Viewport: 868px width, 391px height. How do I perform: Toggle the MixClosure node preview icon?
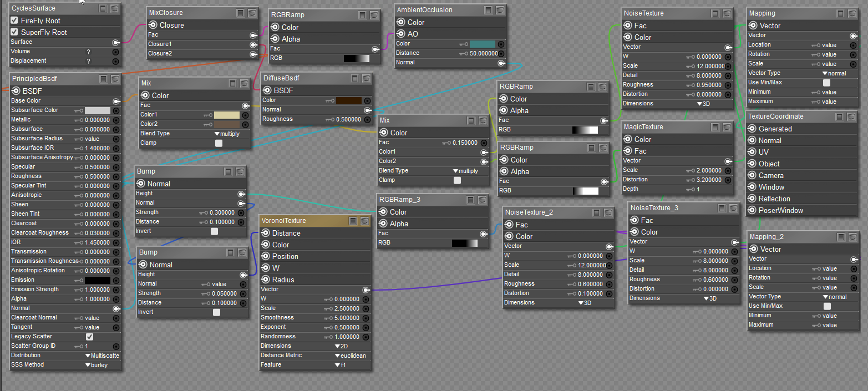click(252, 12)
